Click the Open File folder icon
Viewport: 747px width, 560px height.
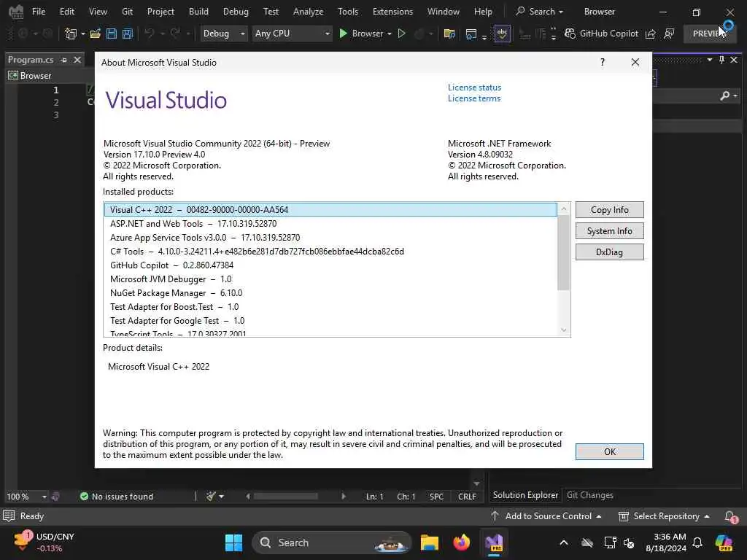(x=96, y=34)
